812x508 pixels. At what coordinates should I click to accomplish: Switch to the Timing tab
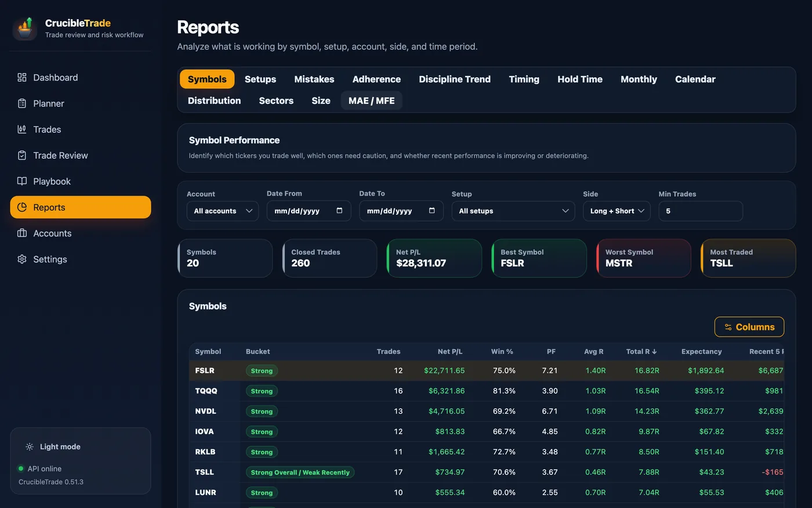point(524,79)
